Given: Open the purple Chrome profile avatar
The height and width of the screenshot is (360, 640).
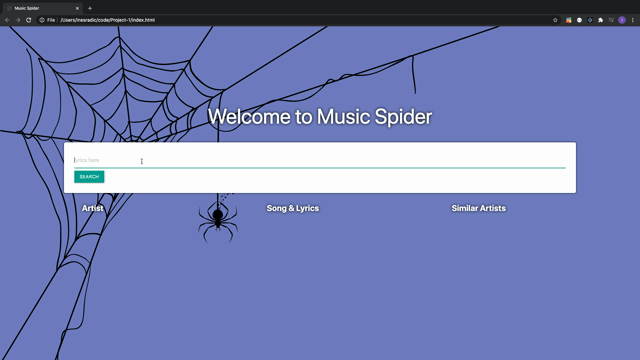Looking at the screenshot, I should tap(622, 20).
